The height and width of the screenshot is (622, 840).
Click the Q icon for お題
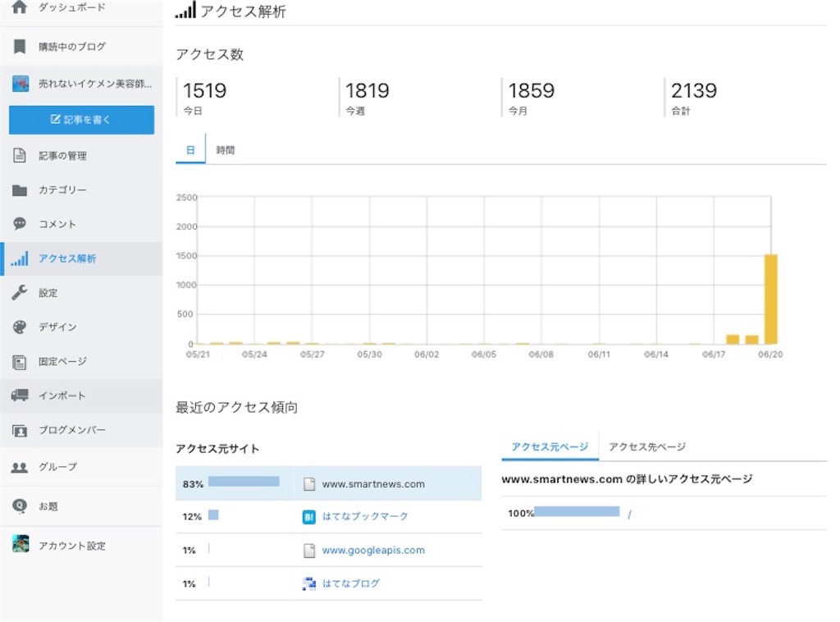(20, 505)
